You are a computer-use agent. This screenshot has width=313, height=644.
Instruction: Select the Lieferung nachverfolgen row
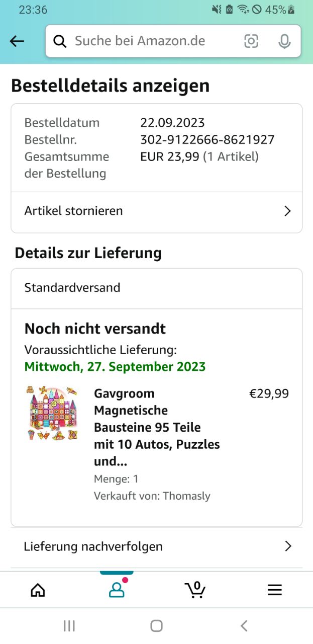157,546
